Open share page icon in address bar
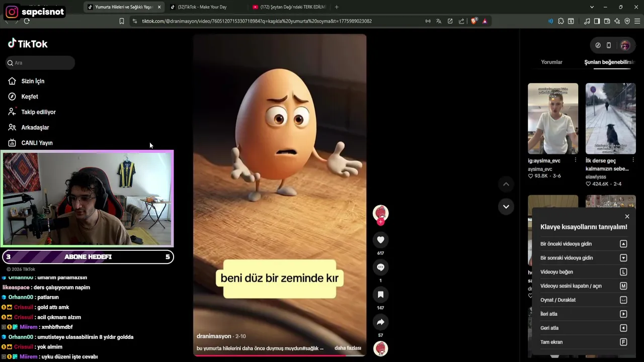 [x=461, y=21]
